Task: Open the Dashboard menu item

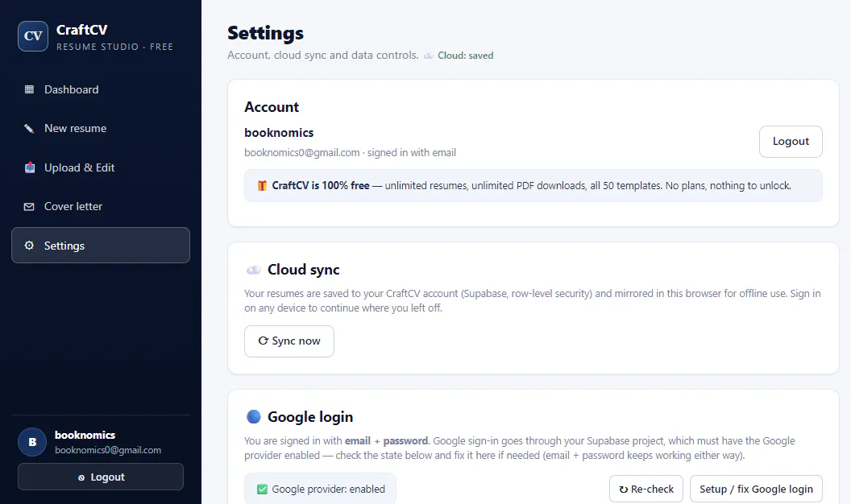Action: click(x=101, y=89)
